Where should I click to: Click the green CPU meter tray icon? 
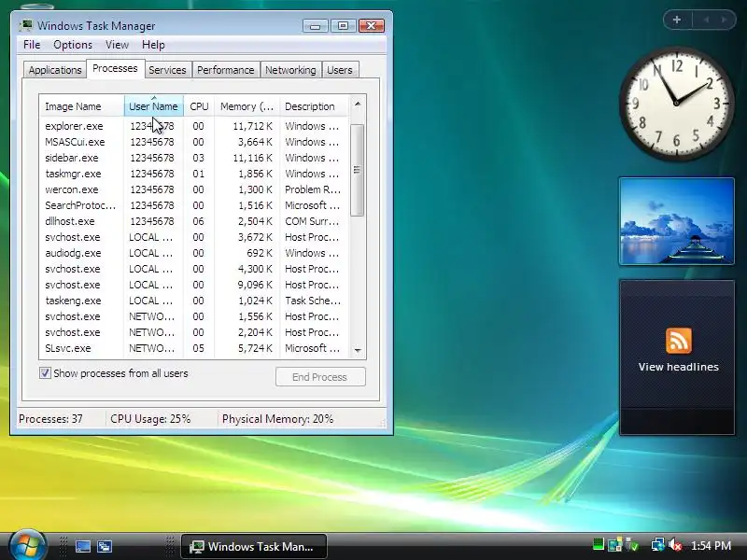coord(598,545)
